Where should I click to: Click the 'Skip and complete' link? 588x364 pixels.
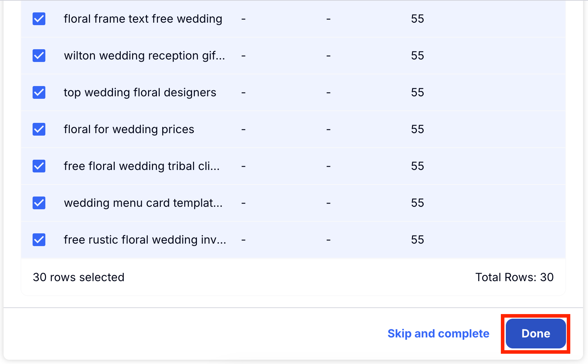pyautogui.click(x=438, y=334)
